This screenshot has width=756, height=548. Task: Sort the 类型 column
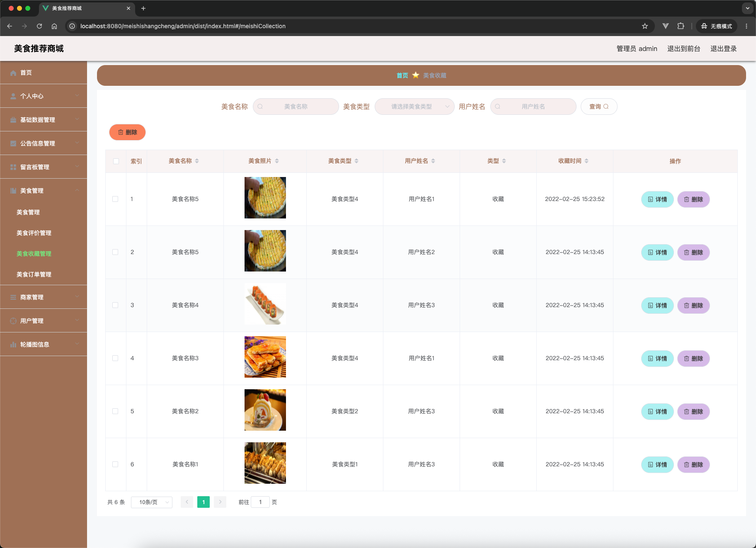[504, 161]
